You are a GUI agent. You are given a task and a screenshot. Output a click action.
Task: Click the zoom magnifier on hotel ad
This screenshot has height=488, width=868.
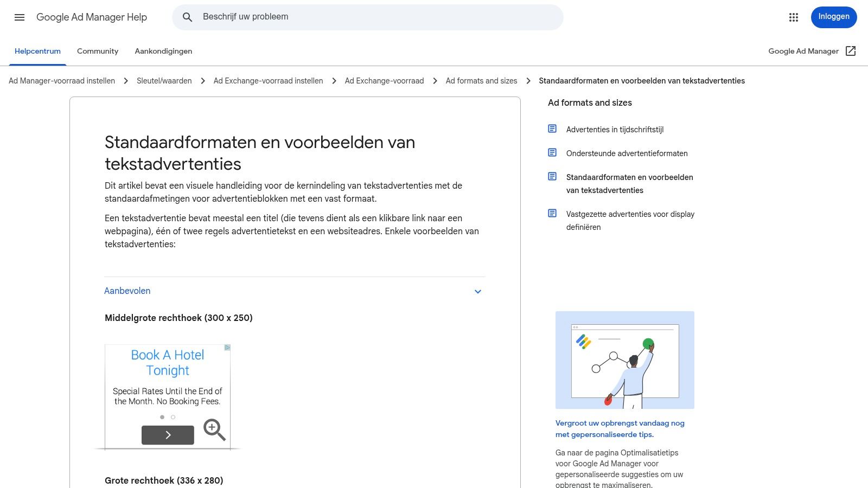pyautogui.click(x=214, y=429)
